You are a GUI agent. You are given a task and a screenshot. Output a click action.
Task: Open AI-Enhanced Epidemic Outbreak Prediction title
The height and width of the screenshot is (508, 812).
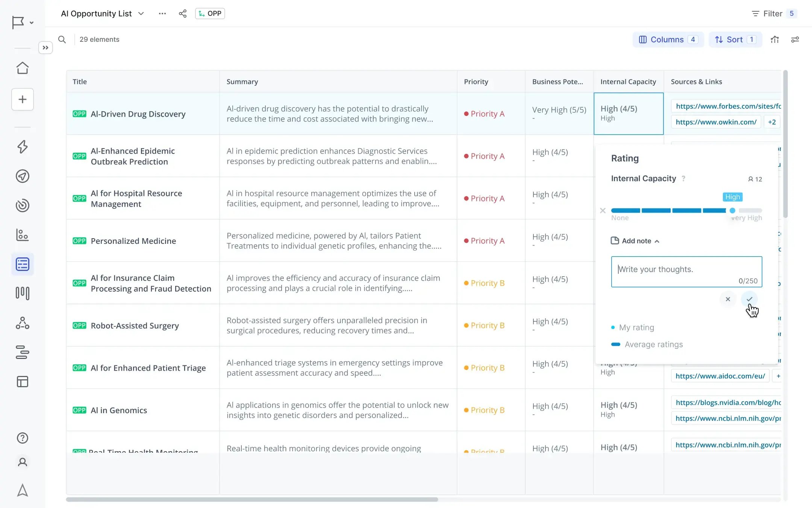[133, 156]
